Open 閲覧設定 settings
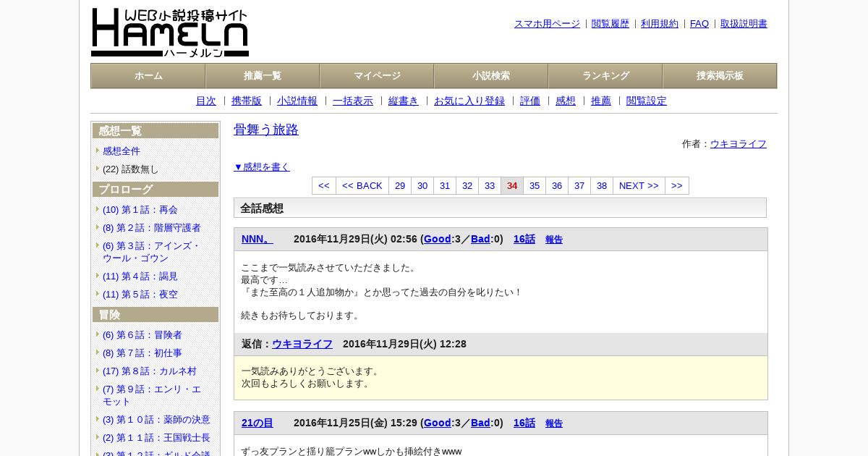The height and width of the screenshot is (456, 868). 647,101
